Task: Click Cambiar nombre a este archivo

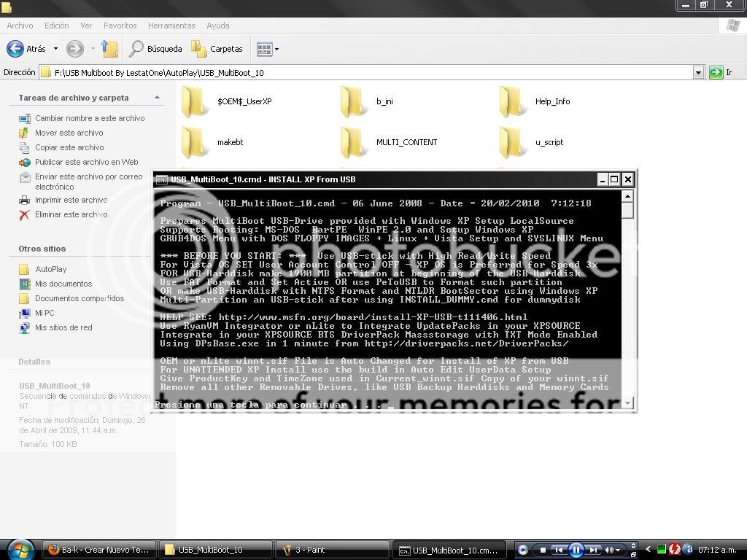Action: point(90,118)
